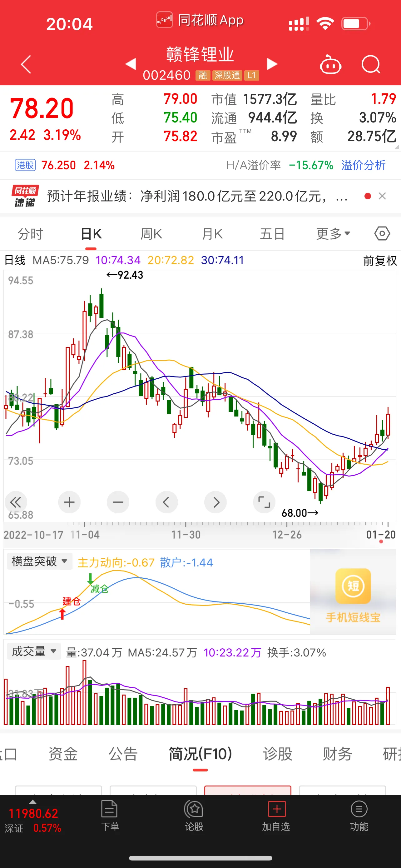Expand the chart to fullscreen
This screenshot has height=868, width=401.
264,502
